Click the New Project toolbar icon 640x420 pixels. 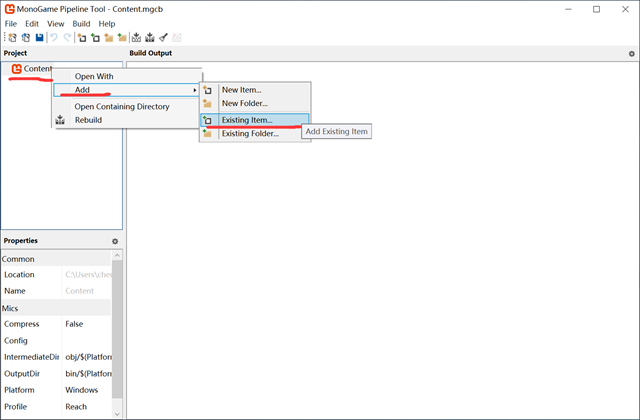[13, 37]
